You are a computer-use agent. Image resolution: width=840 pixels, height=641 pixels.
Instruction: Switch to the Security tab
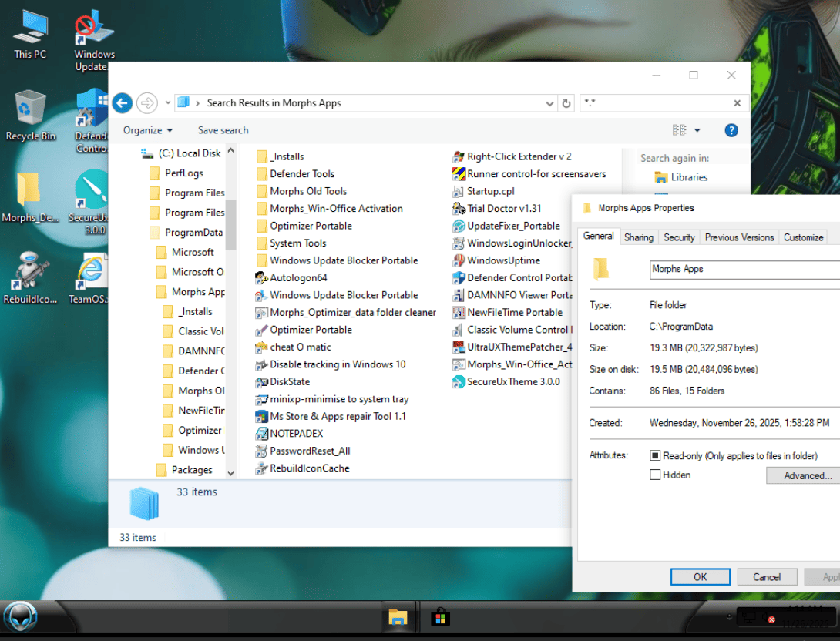(x=679, y=237)
